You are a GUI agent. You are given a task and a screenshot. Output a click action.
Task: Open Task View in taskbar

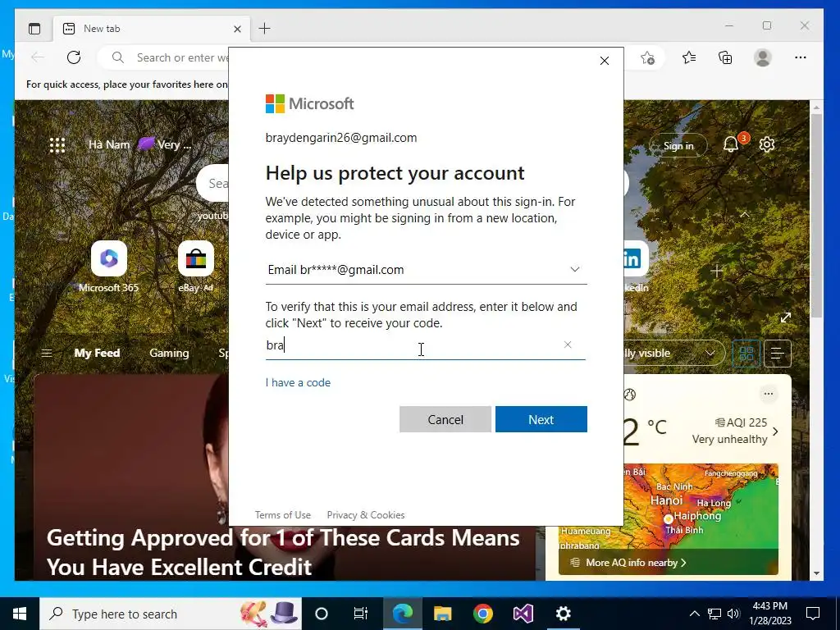pos(361,614)
